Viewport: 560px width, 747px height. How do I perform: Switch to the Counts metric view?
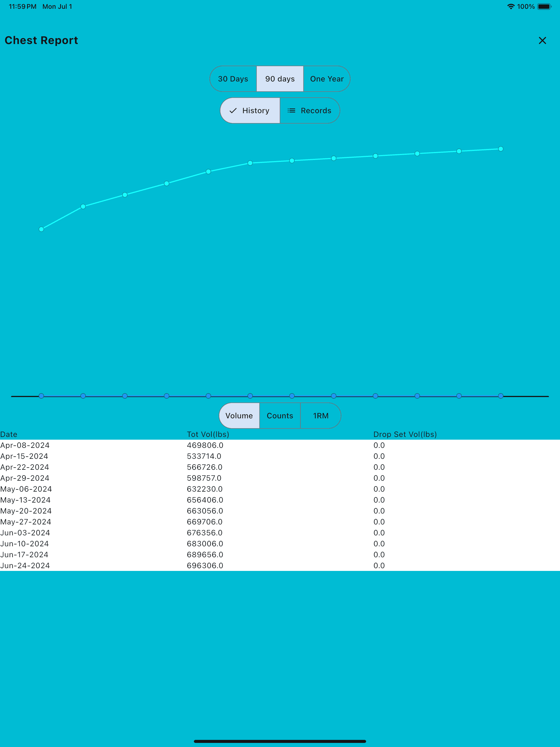[280, 415]
